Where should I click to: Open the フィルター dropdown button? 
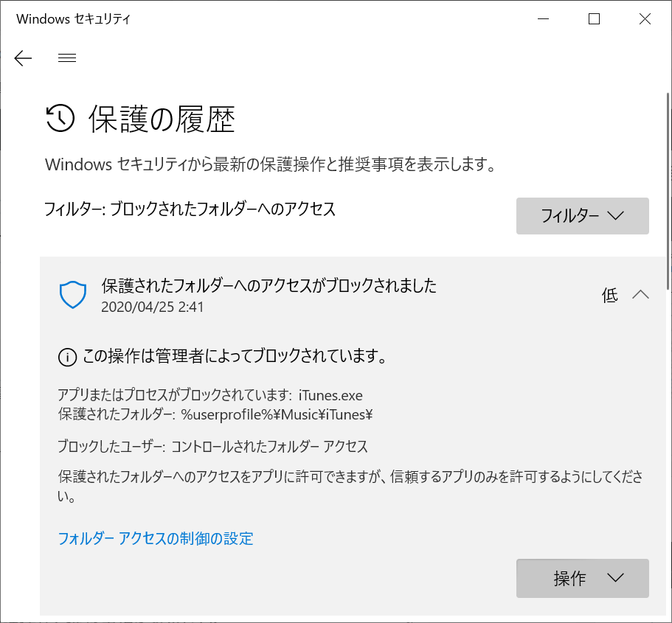583,216
